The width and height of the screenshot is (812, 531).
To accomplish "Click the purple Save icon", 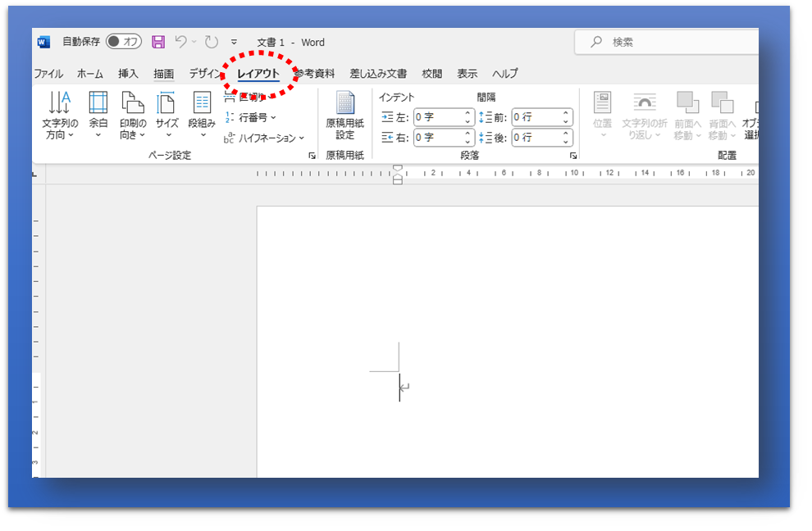I will (158, 42).
